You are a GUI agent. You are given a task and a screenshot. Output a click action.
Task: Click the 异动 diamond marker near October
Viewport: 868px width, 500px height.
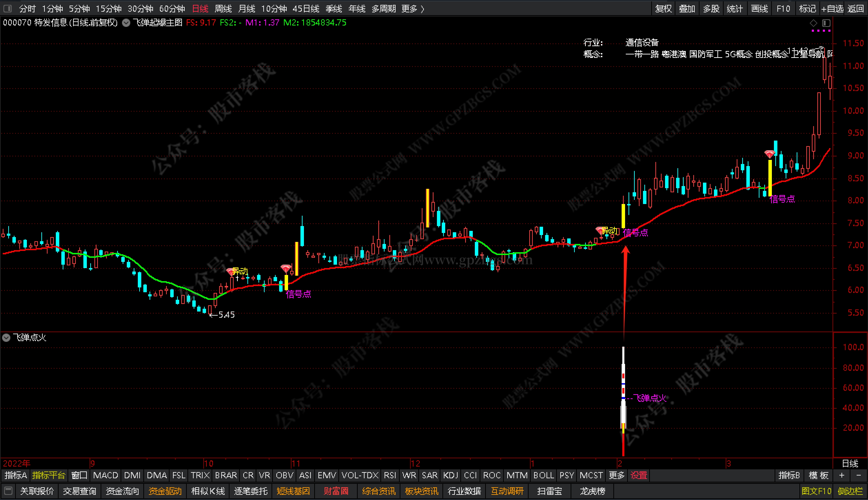[231, 272]
